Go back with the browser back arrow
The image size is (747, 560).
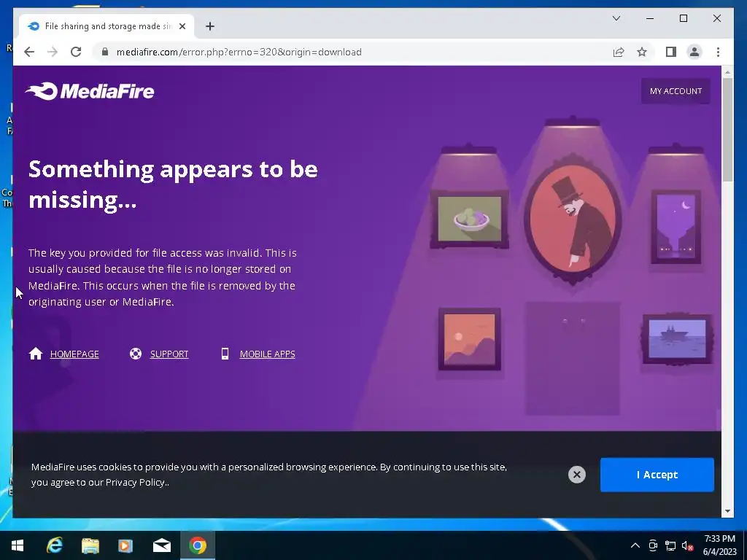(x=29, y=52)
